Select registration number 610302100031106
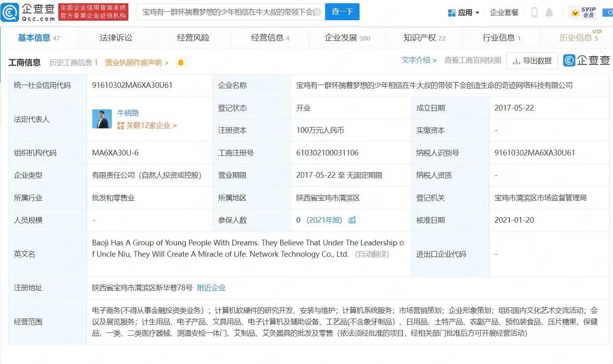613x364 pixels. click(328, 153)
